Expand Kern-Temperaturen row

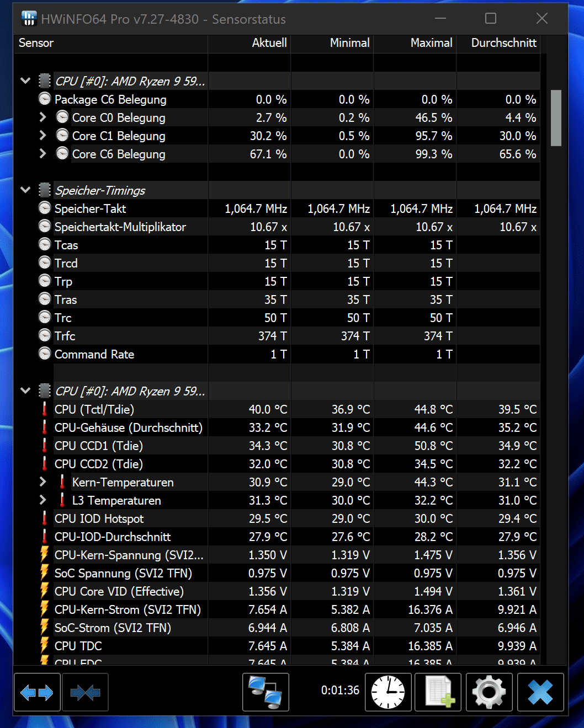click(43, 482)
